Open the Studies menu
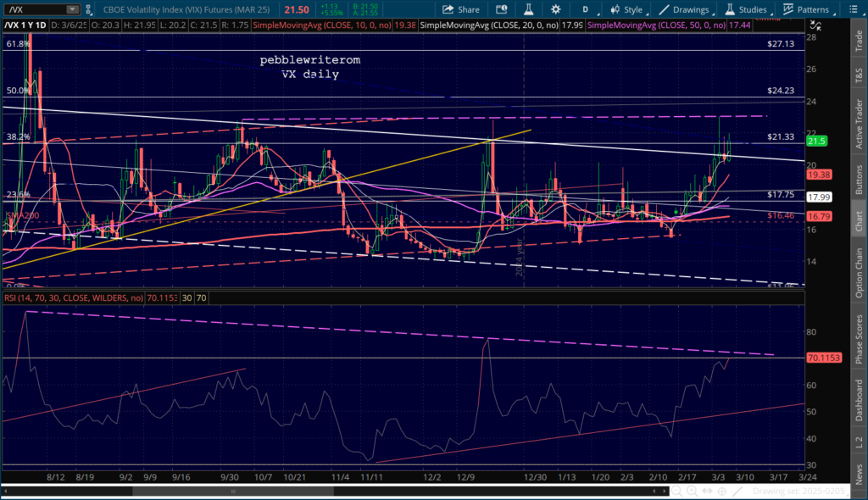This screenshot has height=500, width=868. click(x=745, y=9)
